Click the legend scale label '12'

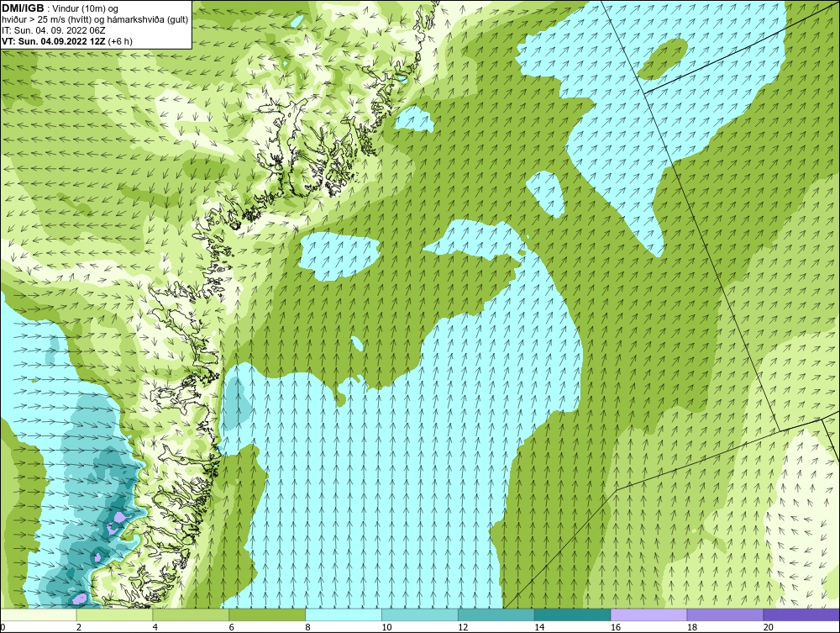click(x=463, y=627)
